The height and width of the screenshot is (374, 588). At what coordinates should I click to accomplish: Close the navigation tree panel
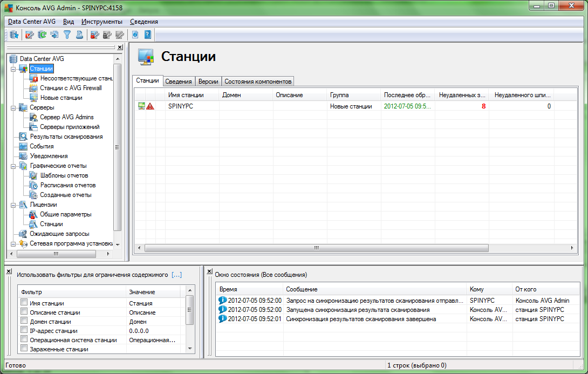120,47
